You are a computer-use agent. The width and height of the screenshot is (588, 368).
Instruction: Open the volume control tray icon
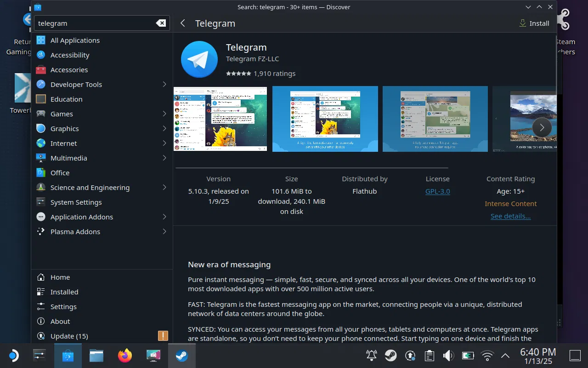[x=448, y=356]
